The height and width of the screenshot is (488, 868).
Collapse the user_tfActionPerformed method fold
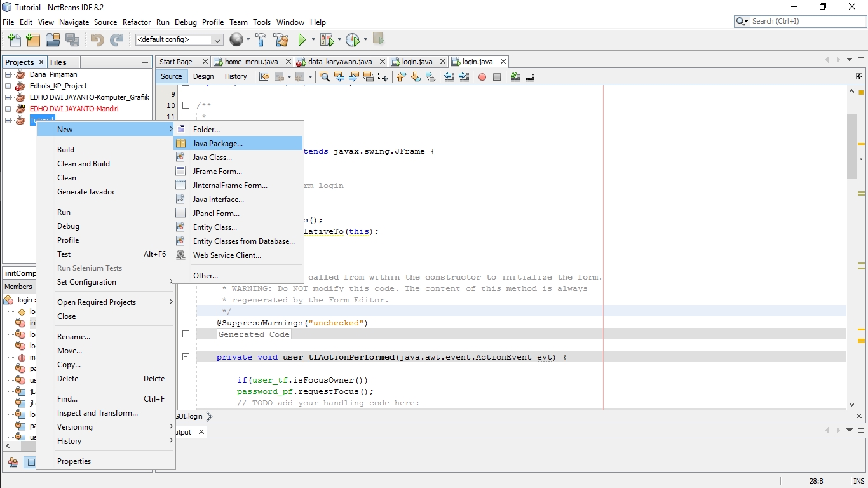click(186, 357)
